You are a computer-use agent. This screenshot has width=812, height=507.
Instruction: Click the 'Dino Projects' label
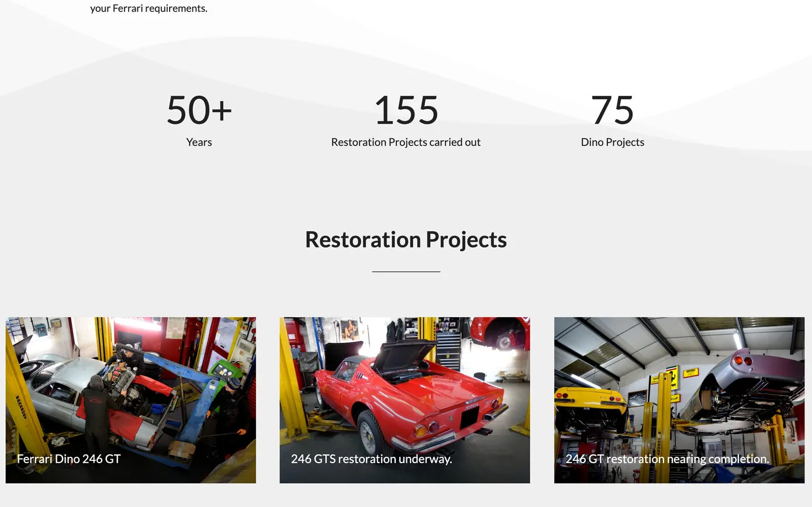tap(613, 142)
